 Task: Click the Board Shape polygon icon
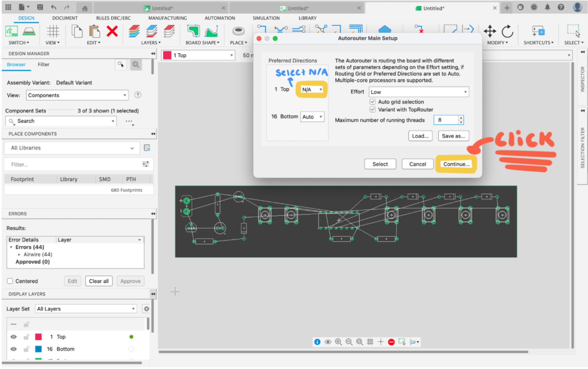click(x=193, y=31)
